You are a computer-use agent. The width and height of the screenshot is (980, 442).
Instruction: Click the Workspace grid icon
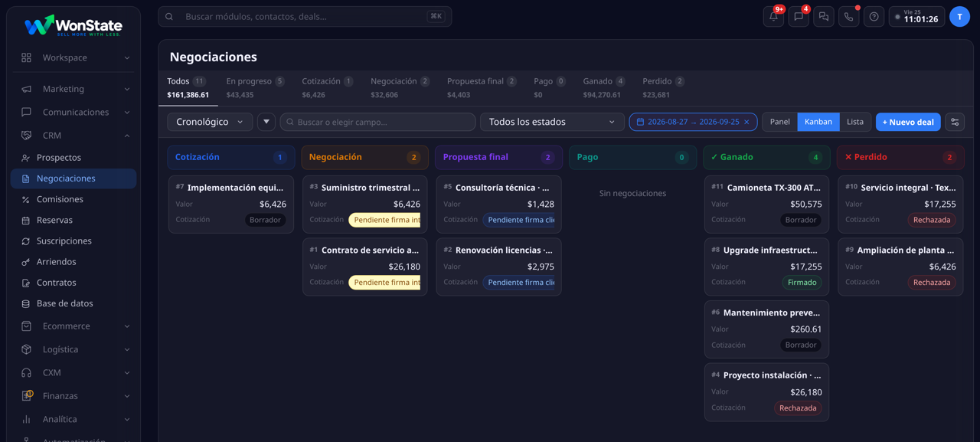click(26, 57)
